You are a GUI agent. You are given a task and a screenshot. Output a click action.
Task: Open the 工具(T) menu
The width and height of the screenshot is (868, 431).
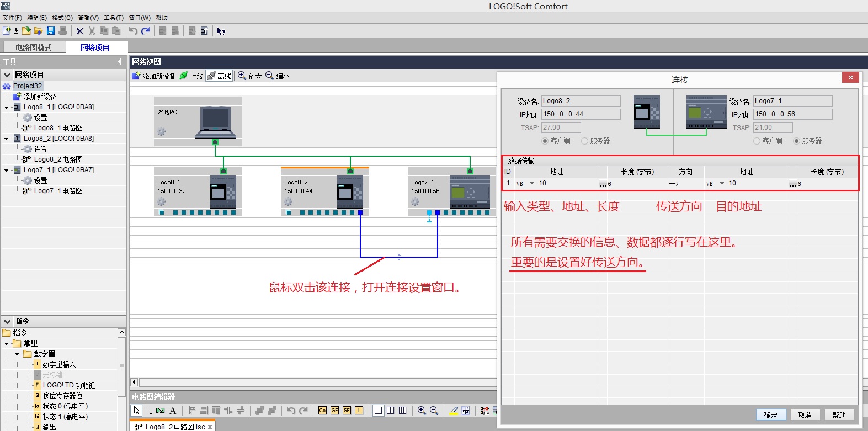pyautogui.click(x=114, y=18)
